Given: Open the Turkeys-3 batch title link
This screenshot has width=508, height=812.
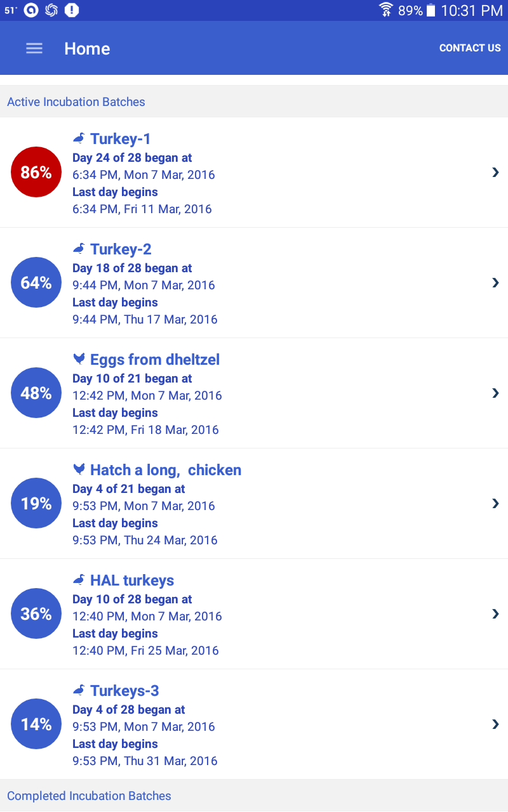Looking at the screenshot, I should pos(124,691).
